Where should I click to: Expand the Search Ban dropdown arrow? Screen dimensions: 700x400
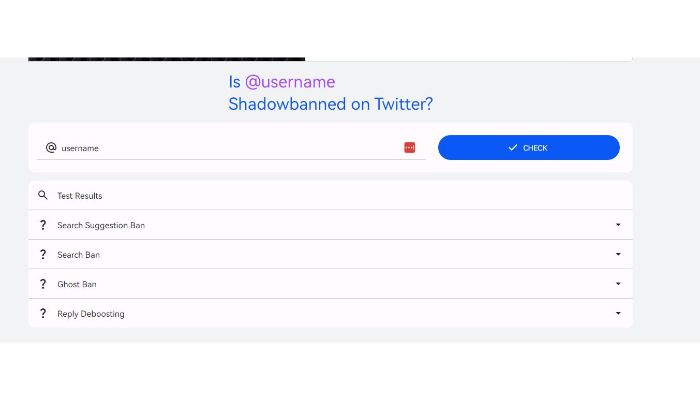point(618,254)
